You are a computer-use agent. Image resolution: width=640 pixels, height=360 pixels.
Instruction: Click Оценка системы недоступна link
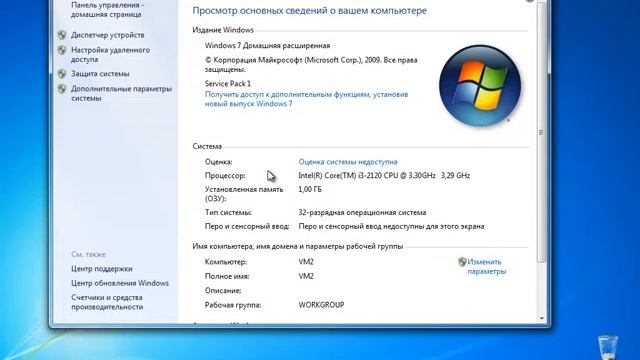pos(348,162)
